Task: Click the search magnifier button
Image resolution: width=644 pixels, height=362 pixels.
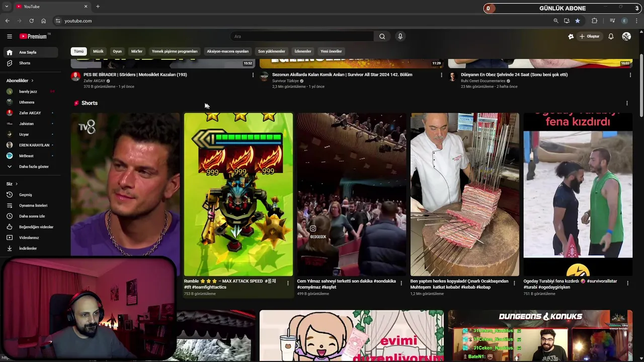Action: pos(382,36)
